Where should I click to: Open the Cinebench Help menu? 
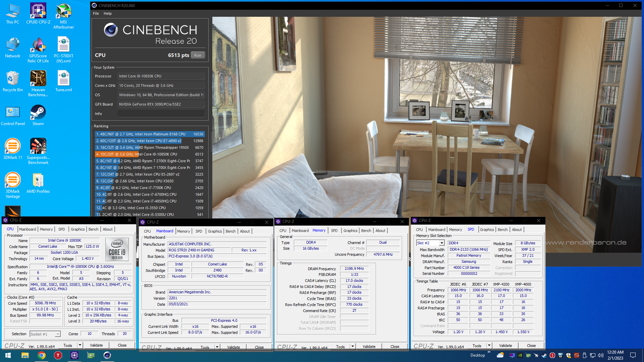pos(107,13)
